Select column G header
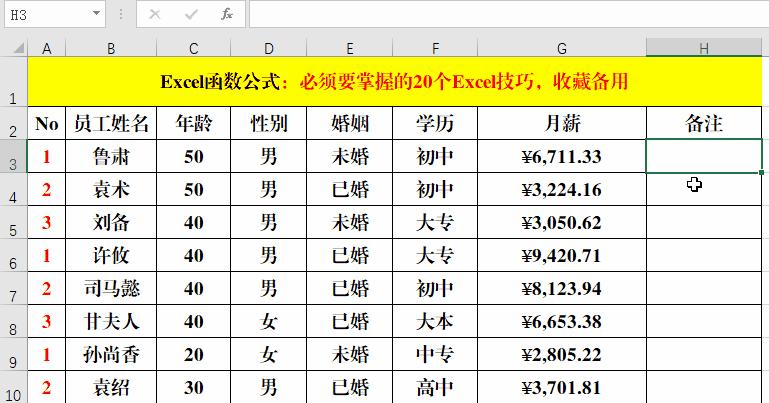Viewport: 769px width, 403px height. [562, 49]
